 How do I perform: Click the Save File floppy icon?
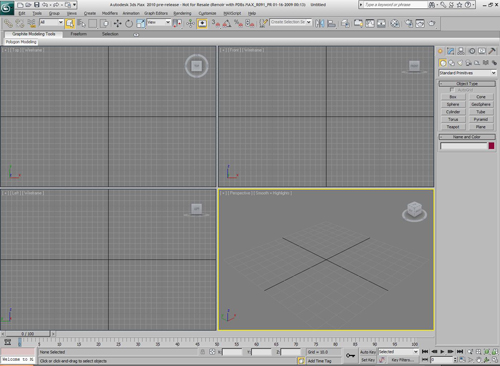37,5
